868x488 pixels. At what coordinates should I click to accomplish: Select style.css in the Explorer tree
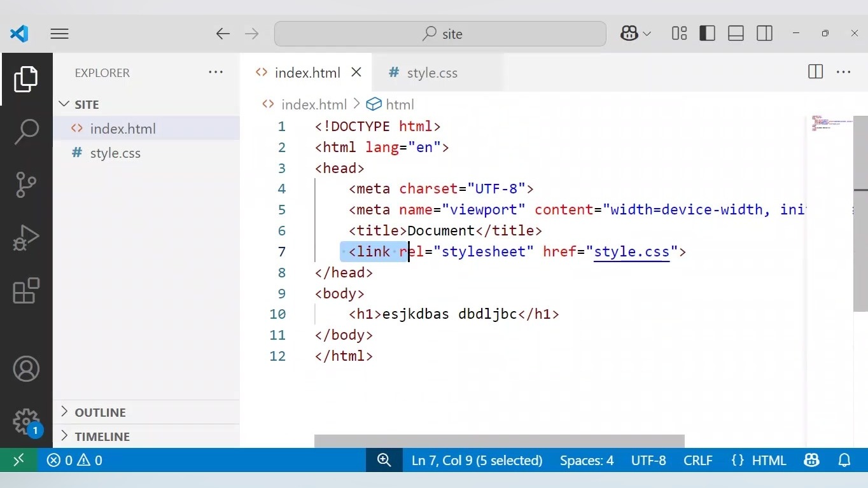point(146,153)
